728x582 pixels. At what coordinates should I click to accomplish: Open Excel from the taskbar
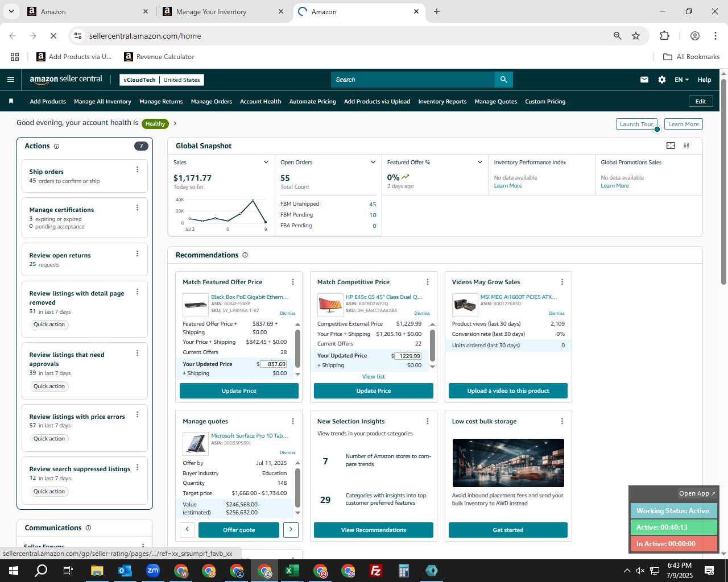pyautogui.click(x=292, y=571)
